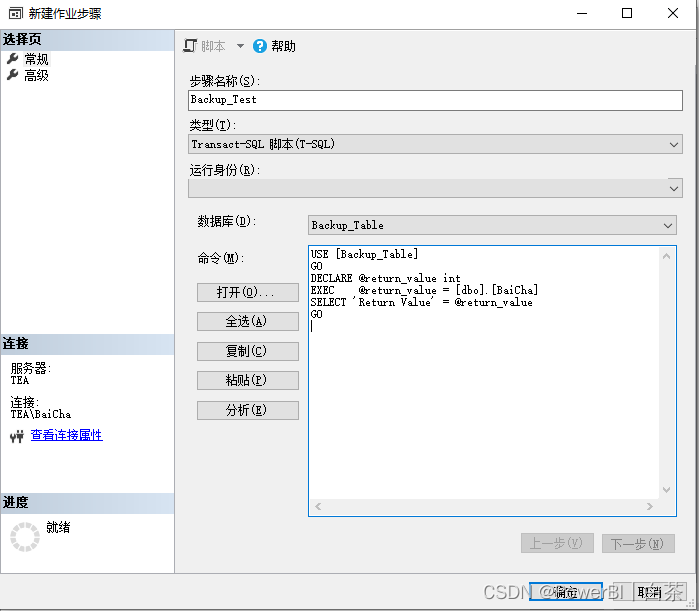Click the dialog window title icon
Image resolution: width=699 pixels, height=611 pixels.
coord(16,13)
